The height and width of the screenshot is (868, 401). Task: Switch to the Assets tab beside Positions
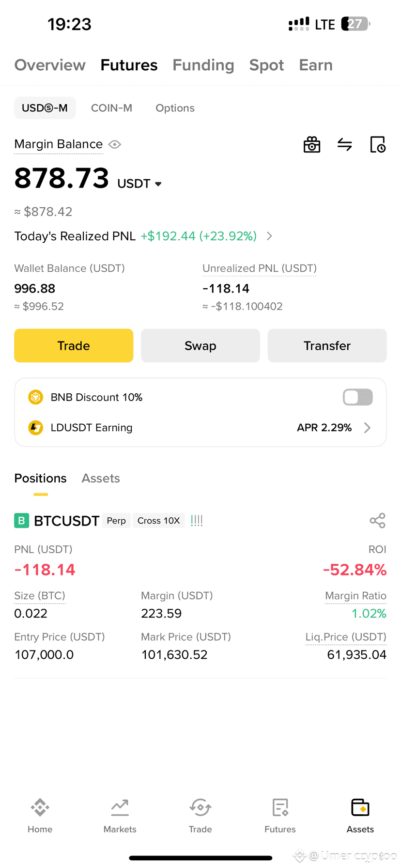tap(101, 478)
